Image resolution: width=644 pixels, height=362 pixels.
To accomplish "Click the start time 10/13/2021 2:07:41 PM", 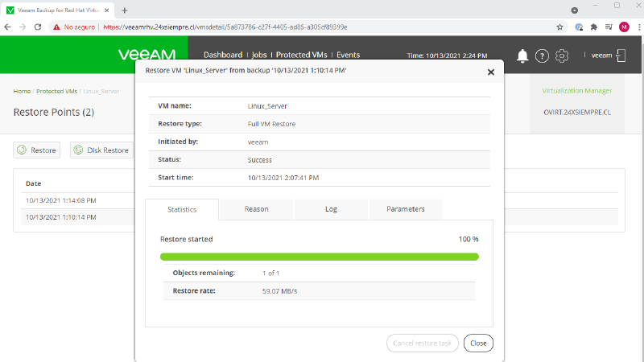I will (x=283, y=178).
